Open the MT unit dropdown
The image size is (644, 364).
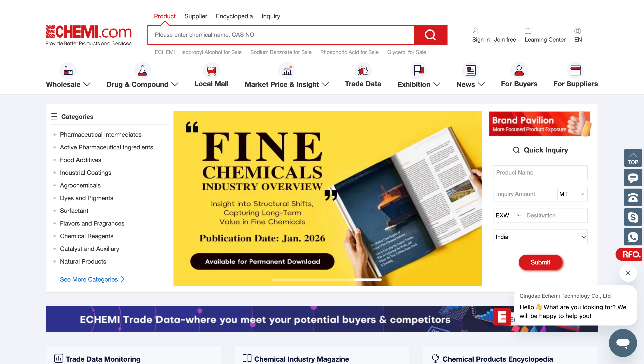572,194
